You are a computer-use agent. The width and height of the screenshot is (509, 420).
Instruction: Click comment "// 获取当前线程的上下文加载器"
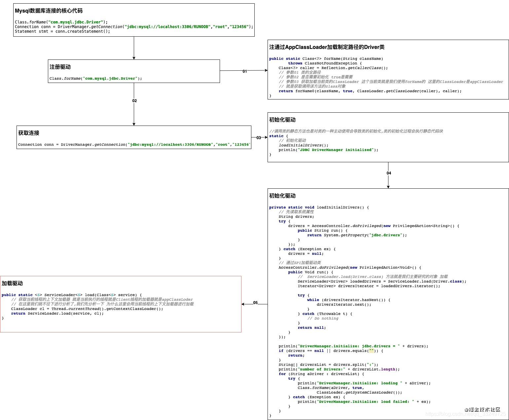pyautogui.click(x=102, y=299)
